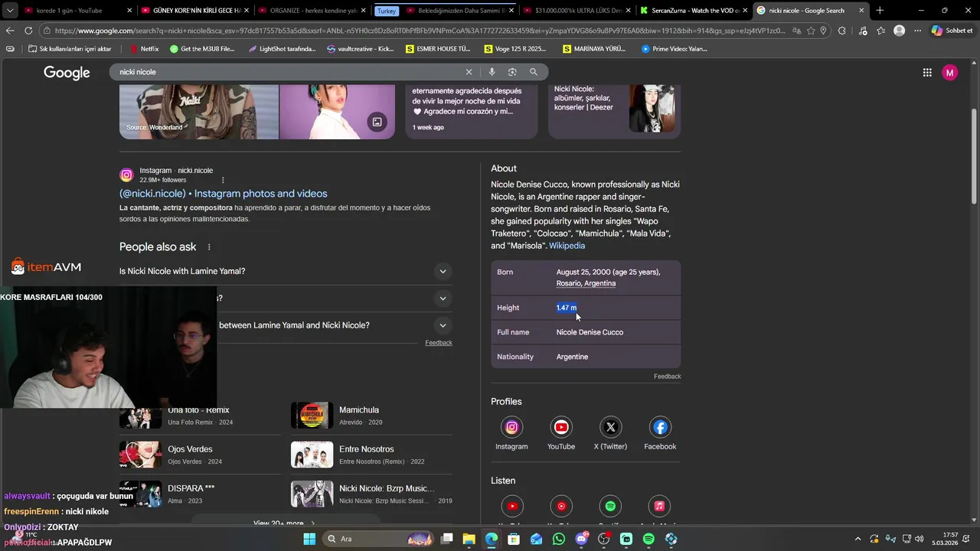This screenshot has height=551, width=980.
Task: Open more options beside People also ask
Action: point(209,247)
